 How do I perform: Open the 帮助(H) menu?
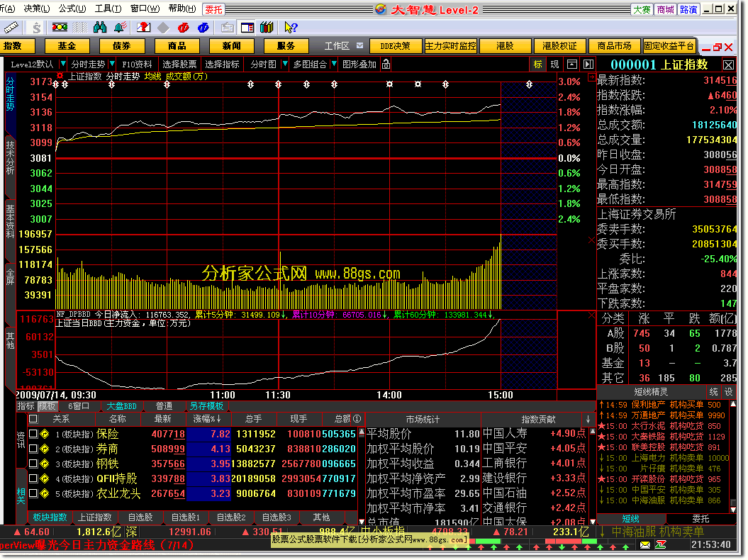click(x=182, y=9)
